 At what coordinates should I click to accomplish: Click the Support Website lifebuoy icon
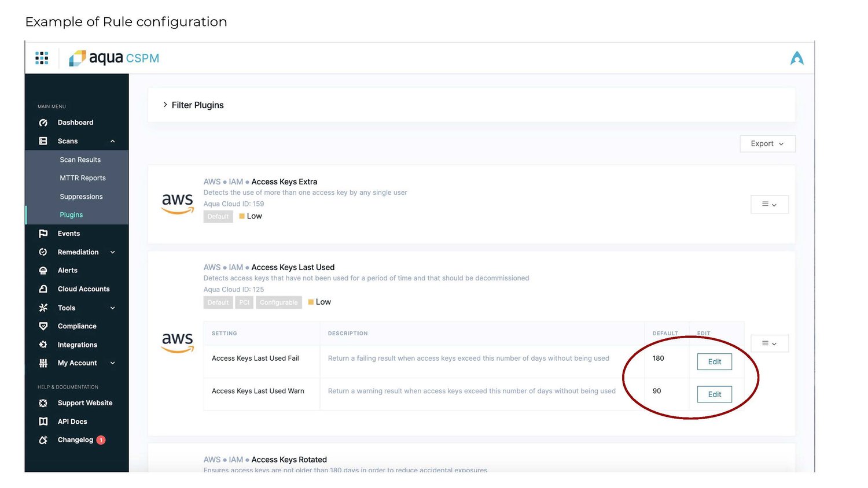point(43,403)
